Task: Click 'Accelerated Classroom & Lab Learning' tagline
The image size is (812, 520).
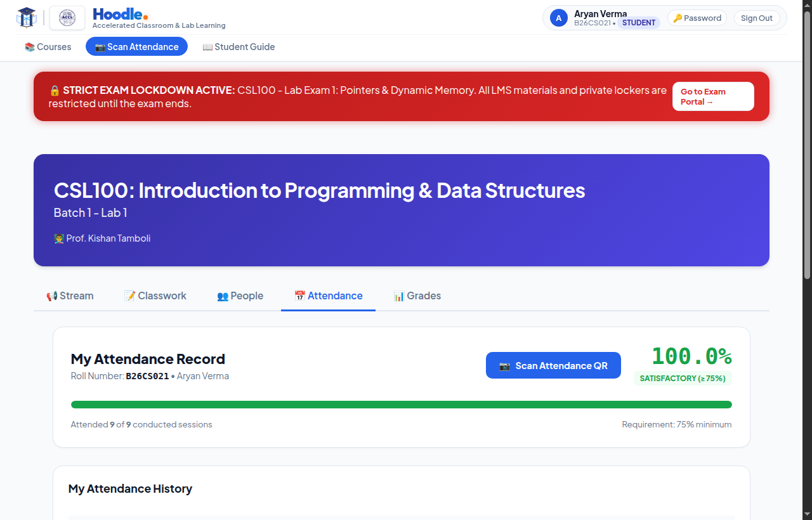Action: click(159, 25)
